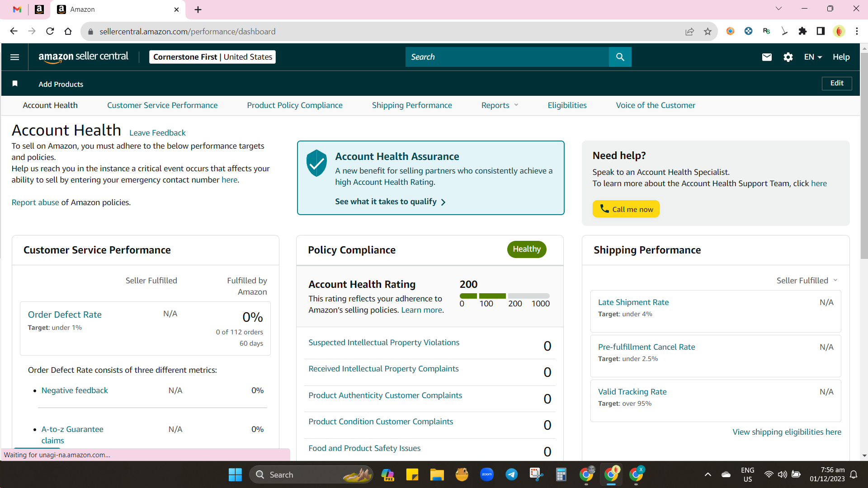Expand the Reports menu
Image resolution: width=868 pixels, height=488 pixels.
pyautogui.click(x=500, y=105)
